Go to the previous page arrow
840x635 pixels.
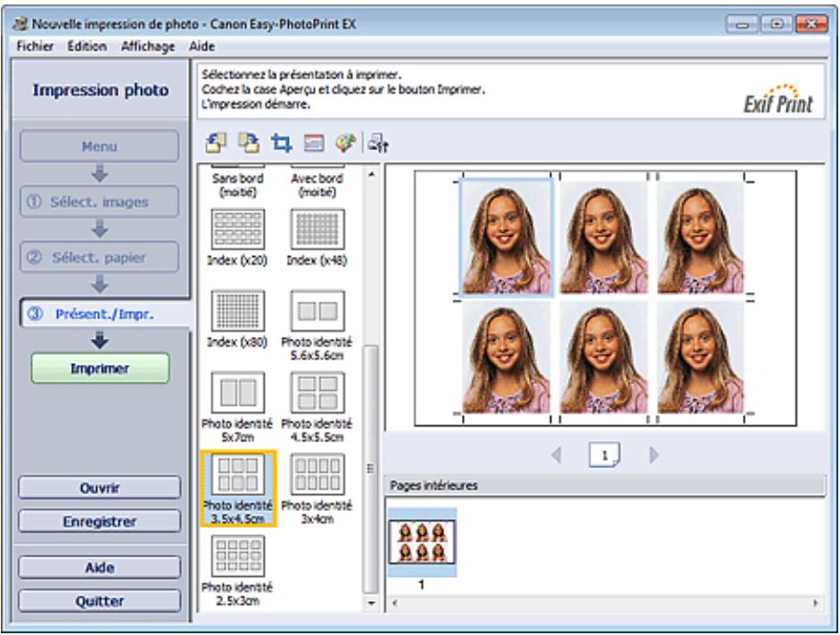tap(556, 455)
